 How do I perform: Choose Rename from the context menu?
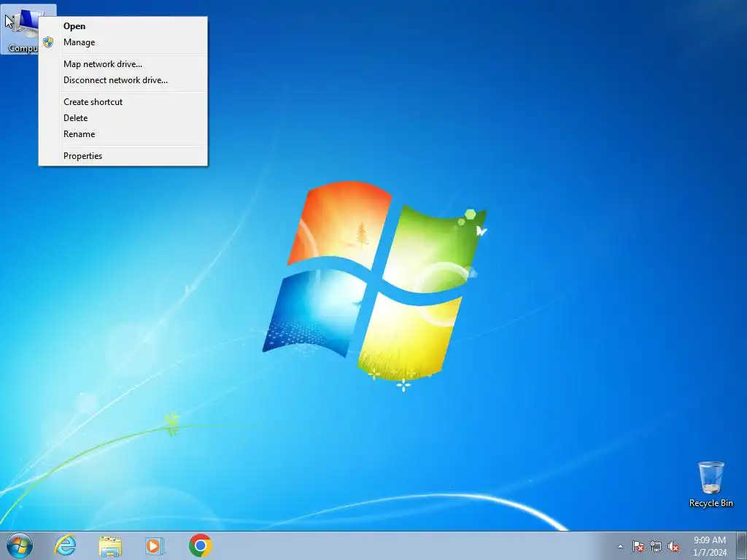[123, 134]
